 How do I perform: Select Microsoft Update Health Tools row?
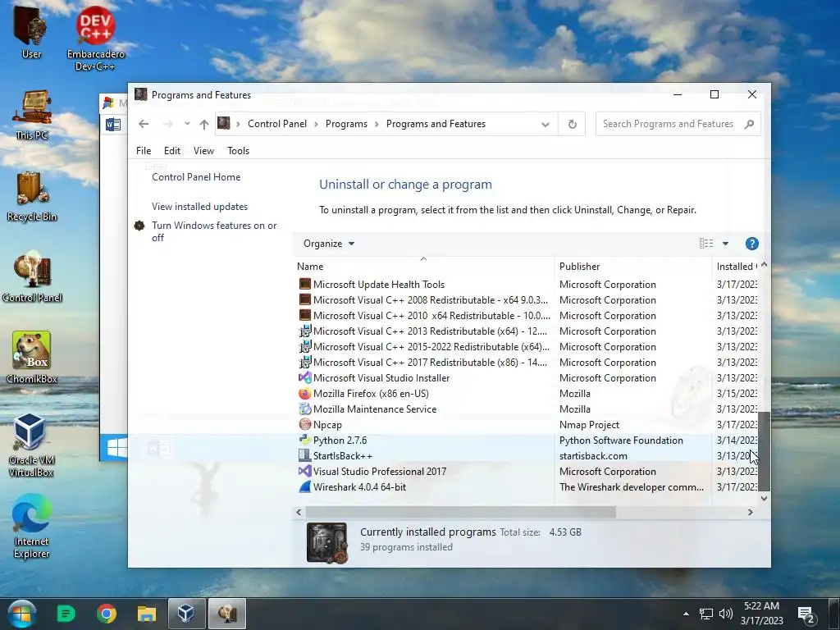(x=526, y=285)
